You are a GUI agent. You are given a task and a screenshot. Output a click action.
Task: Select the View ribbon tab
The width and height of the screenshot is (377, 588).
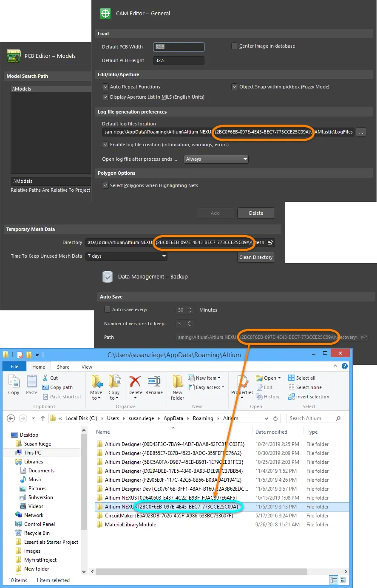(x=87, y=367)
